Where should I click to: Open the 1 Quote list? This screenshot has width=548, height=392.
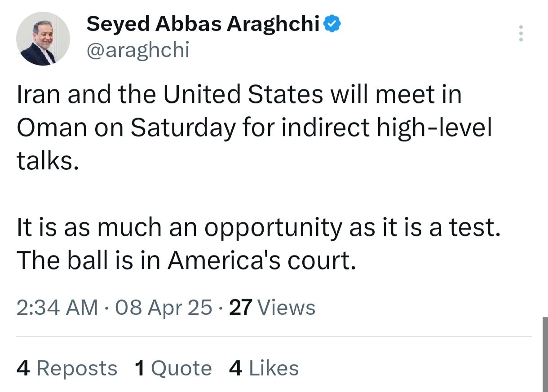173,368
